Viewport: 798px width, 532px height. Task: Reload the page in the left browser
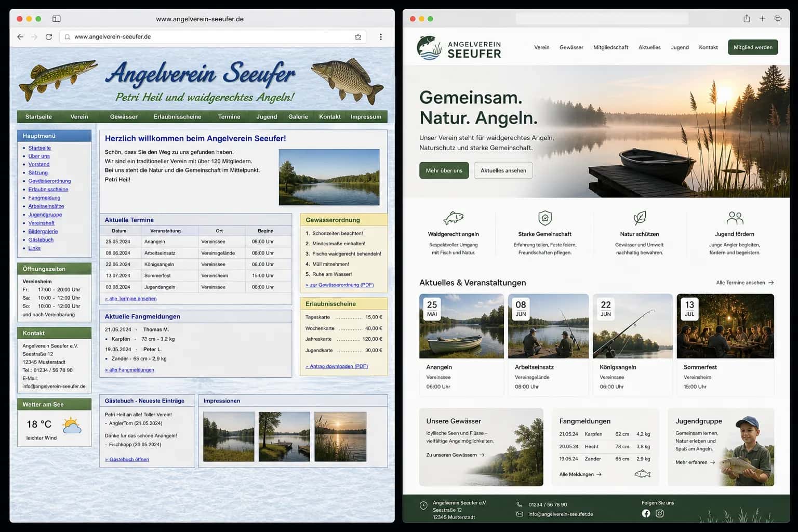click(x=49, y=37)
